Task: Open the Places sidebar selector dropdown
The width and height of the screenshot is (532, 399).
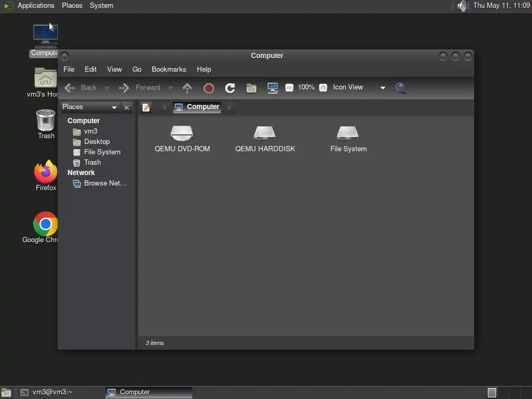Action: point(90,107)
